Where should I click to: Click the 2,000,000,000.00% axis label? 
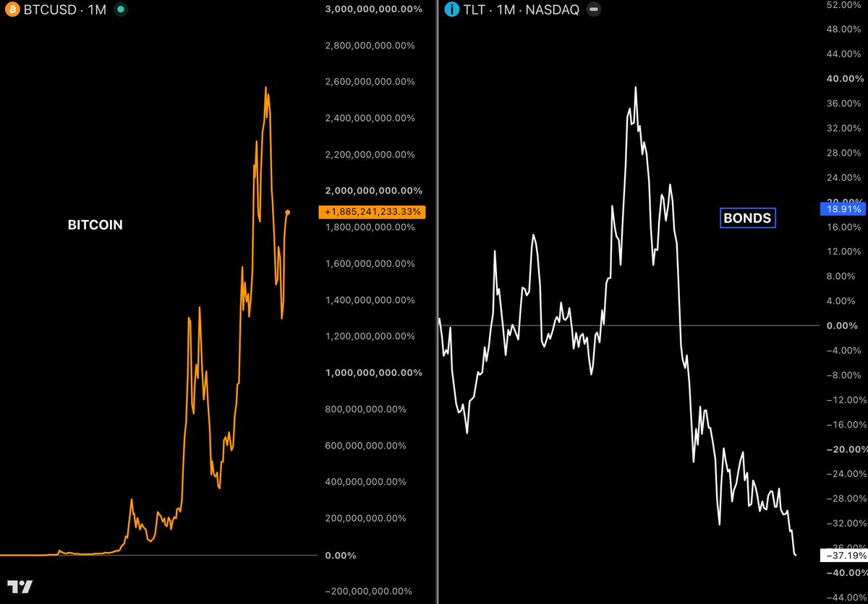pos(373,190)
